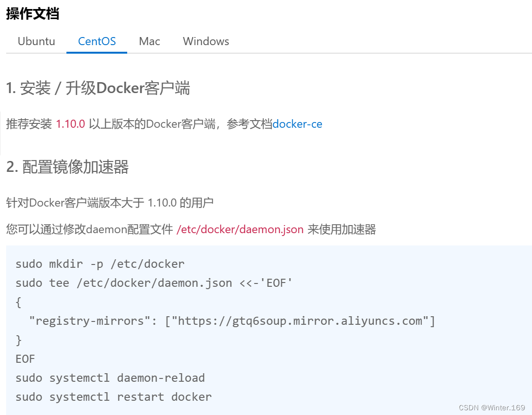Click the sudo mkdir command line

[99, 264]
